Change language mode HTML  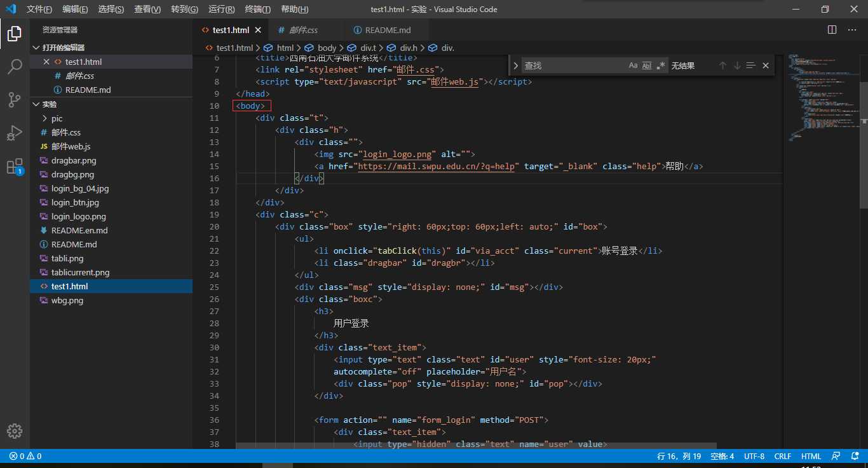[811, 456]
